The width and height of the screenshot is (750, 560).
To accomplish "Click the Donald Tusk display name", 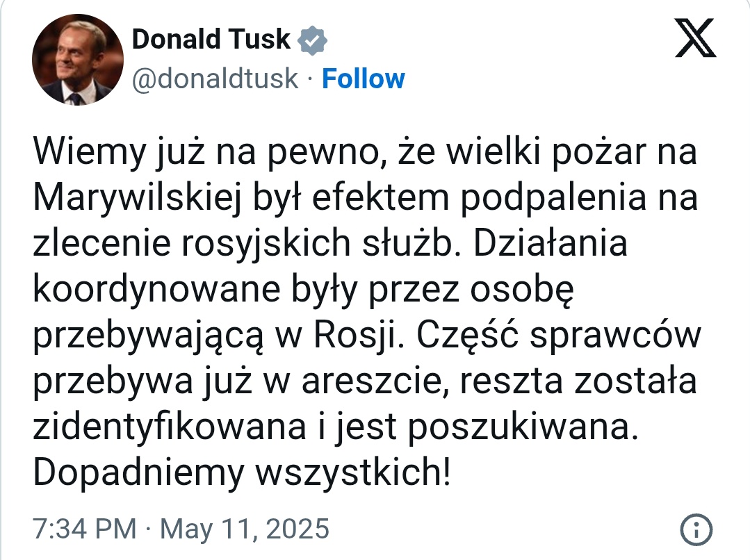I will click(x=211, y=39).
